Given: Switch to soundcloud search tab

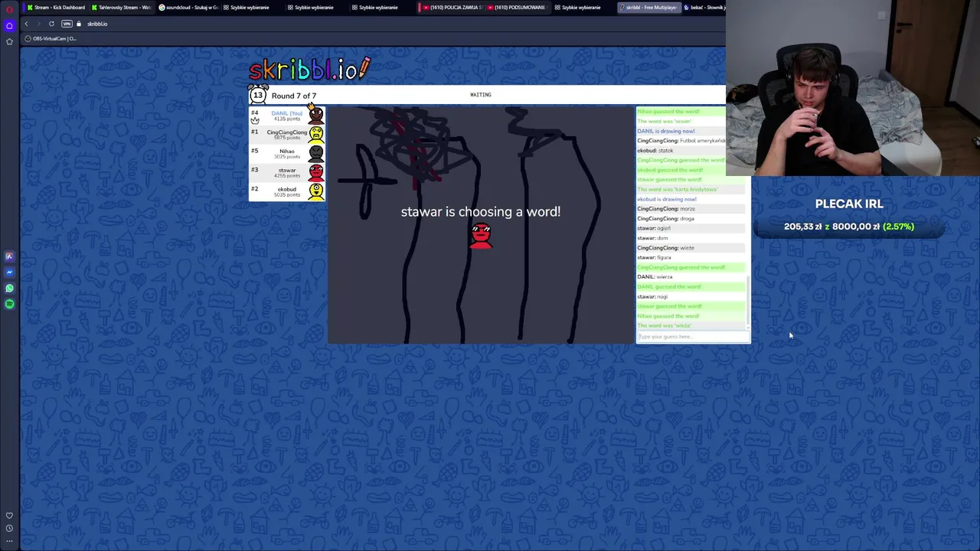Looking at the screenshot, I should coord(188,8).
